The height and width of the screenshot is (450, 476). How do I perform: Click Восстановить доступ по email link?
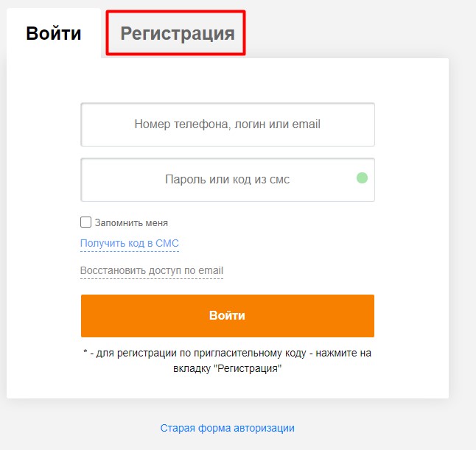coord(151,270)
